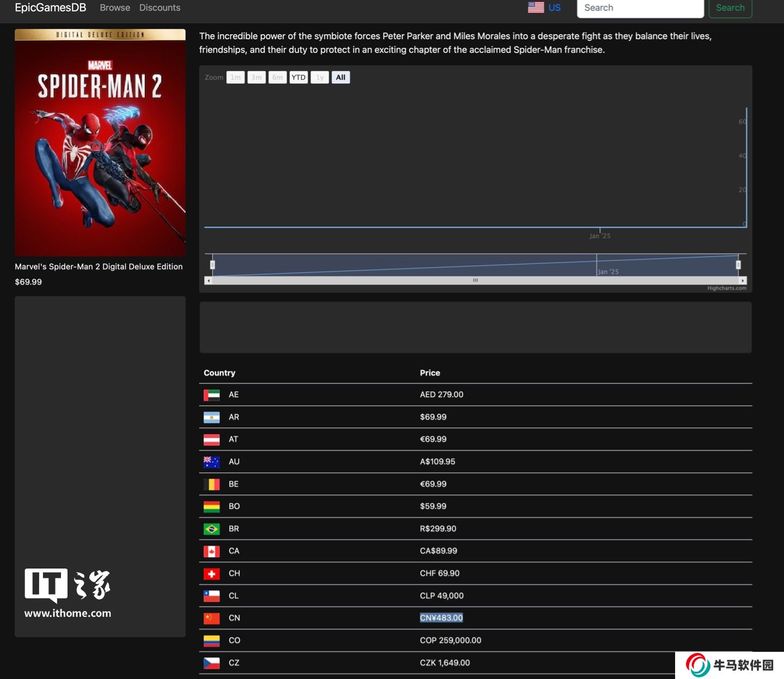Open the Discounts page
Image resolution: width=784 pixels, height=679 pixels.
click(160, 8)
